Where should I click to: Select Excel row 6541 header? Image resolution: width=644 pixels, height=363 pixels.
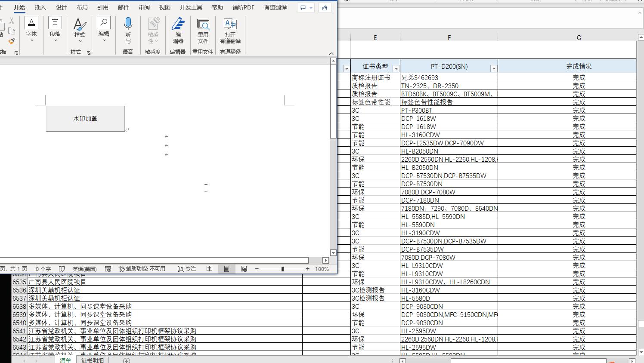click(x=19, y=331)
